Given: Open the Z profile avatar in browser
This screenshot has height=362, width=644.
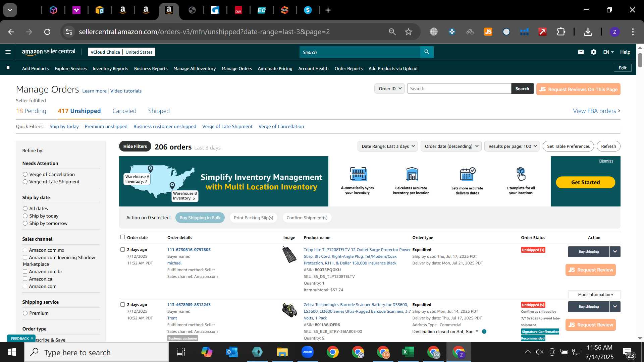Looking at the screenshot, I should click(614, 32).
